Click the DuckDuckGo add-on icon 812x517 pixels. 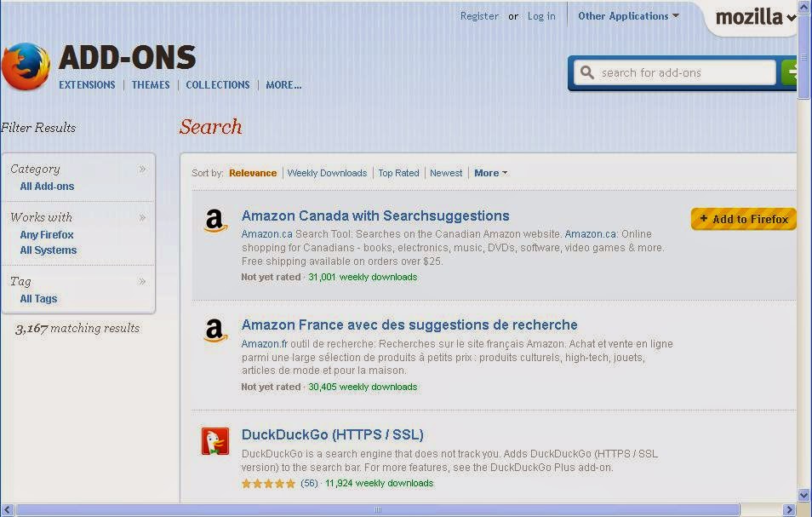point(215,441)
